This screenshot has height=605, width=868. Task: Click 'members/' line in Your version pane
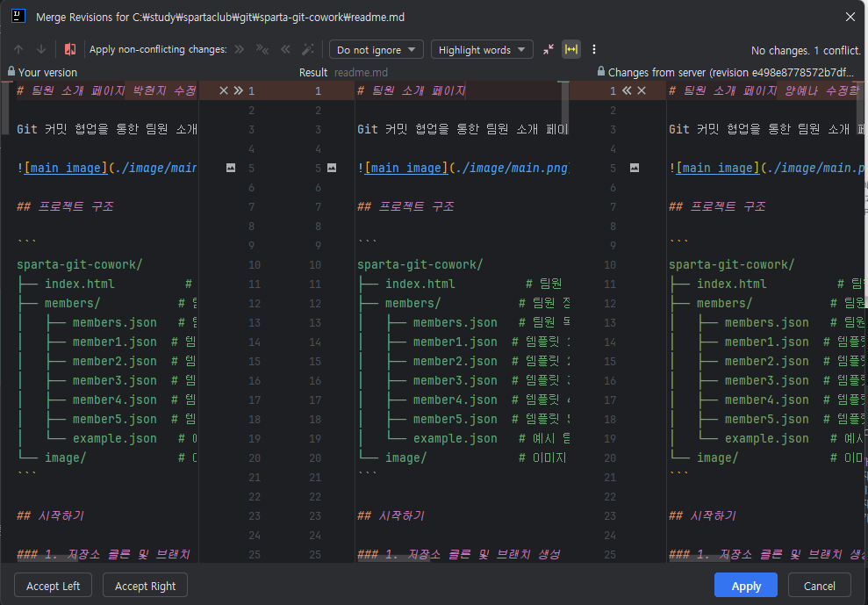pos(73,303)
